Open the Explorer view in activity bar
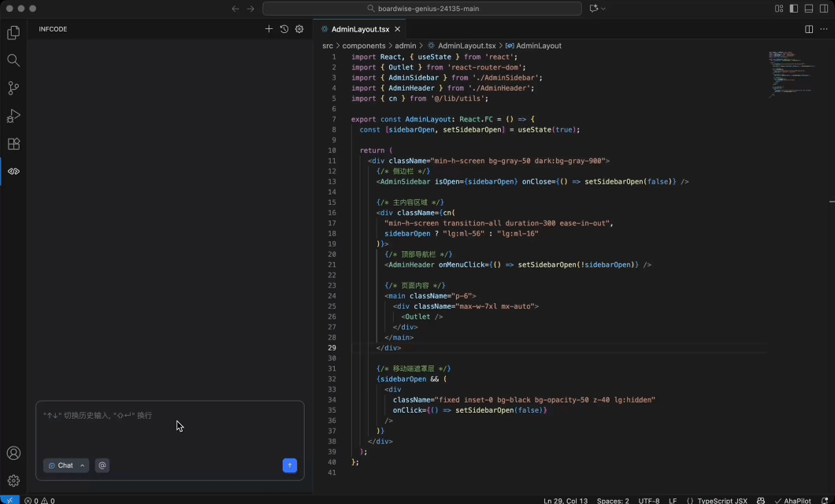The image size is (835, 504). 13,33
